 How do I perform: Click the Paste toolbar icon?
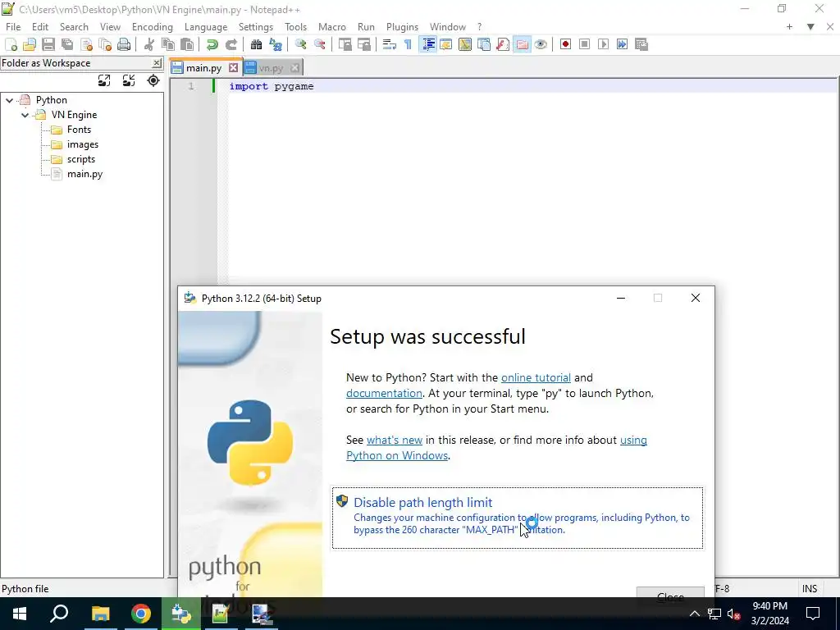[x=187, y=44]
